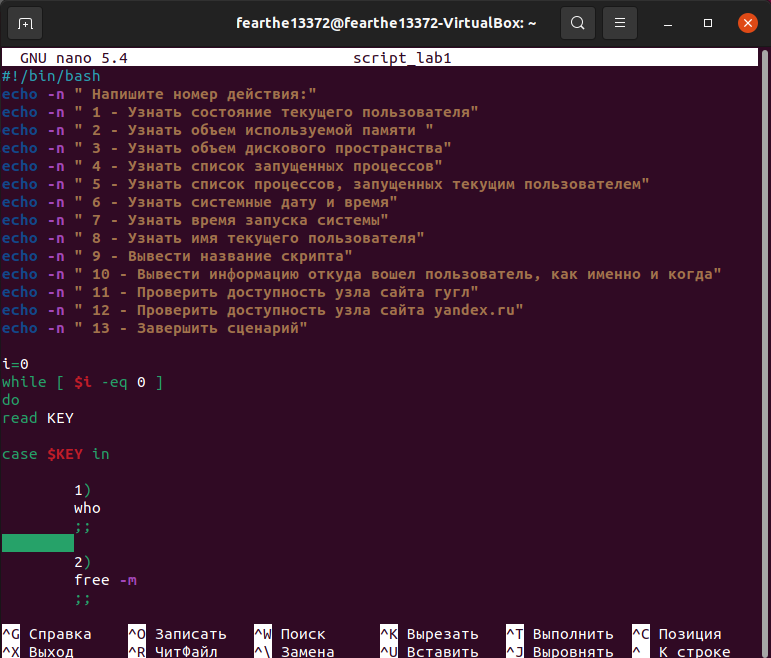Click line "1 - Узнать состояние текущего пользователя"
Image resolution: width=771 pixels, height=658 pixels.
240,112
